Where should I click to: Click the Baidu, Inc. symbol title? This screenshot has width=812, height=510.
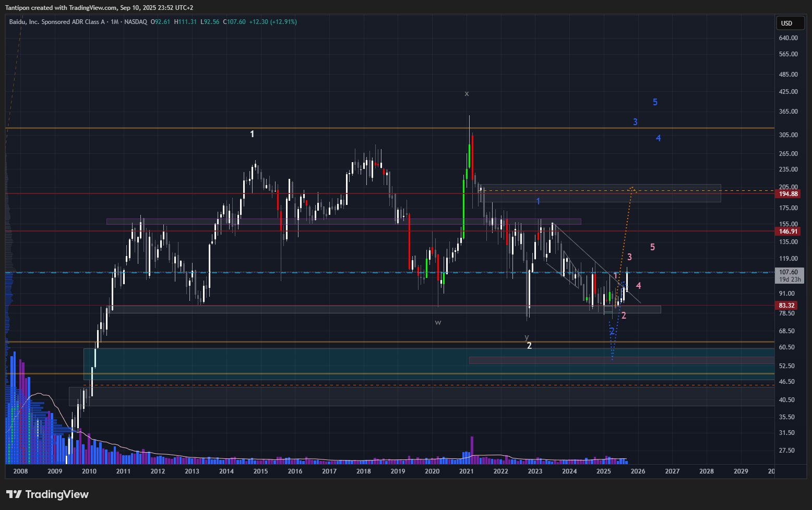coord(56,22)
